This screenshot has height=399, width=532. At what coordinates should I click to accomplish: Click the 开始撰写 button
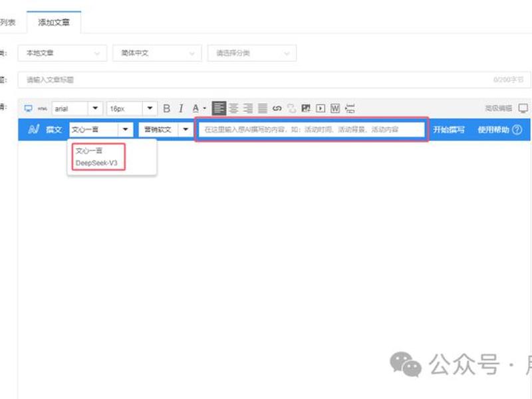448,130
